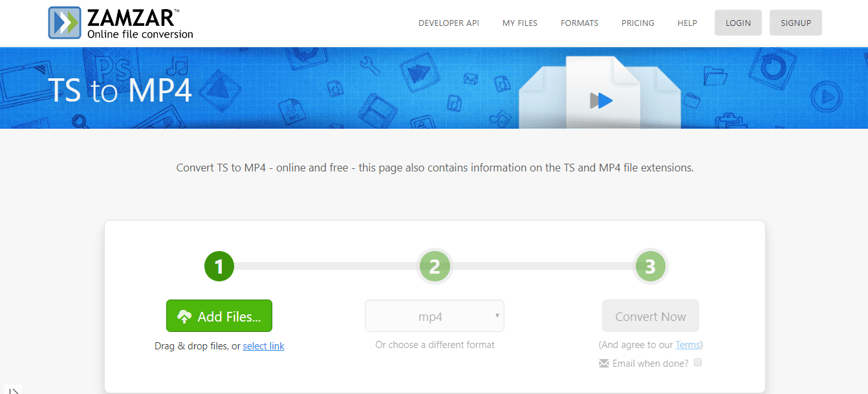Open the mp4 format dropdown
The width and height of the screenshot is (868, 394).
(434, 316)
